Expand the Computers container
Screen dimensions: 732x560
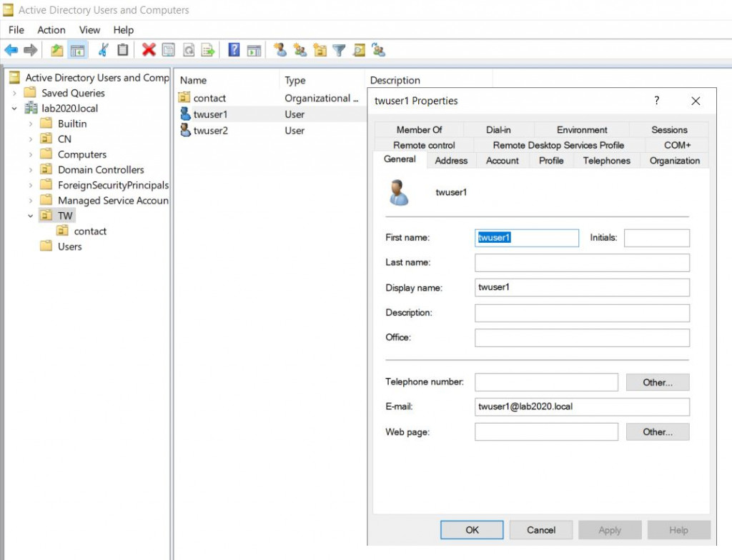pyautogui.click(x=31, y=154)
